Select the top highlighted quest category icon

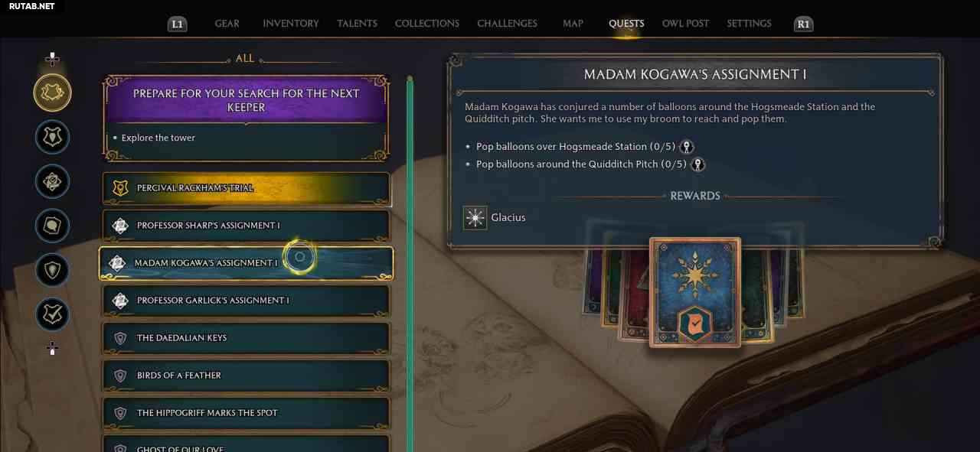click(x=52, y=93)
